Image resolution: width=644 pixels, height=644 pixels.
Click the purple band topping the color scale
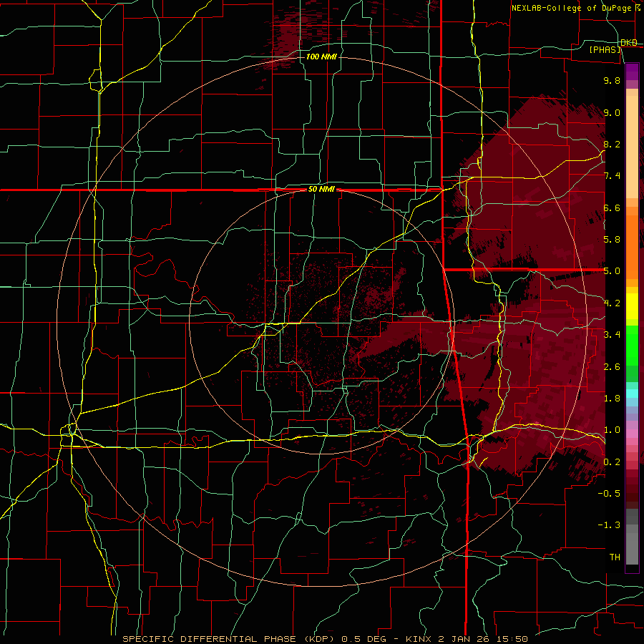(x=632, y=72)
